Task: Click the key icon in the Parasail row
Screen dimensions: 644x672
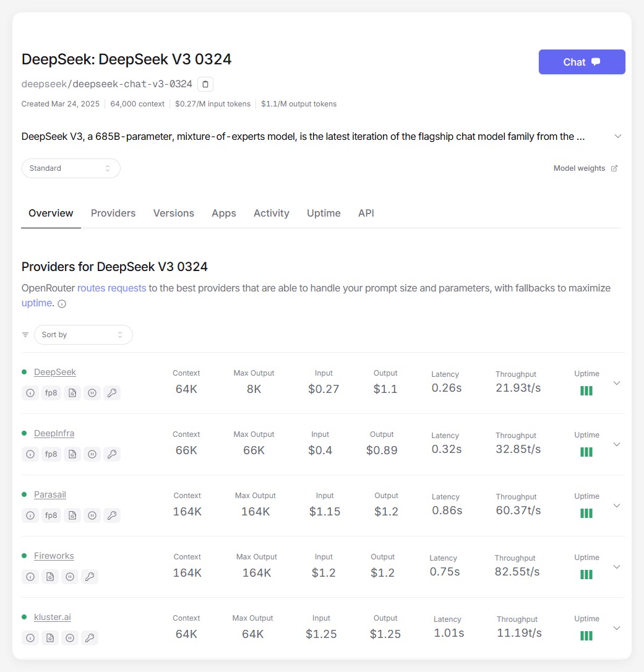Action: point(112,515)
